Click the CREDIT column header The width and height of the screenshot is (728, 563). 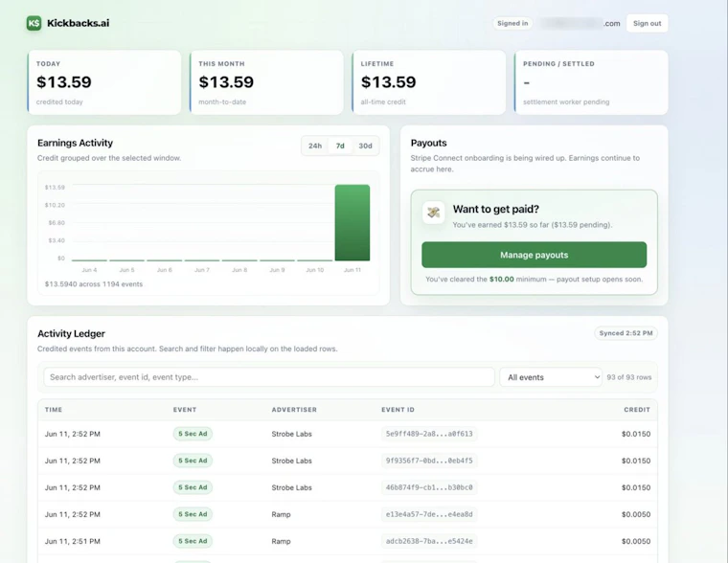point(637,410)
